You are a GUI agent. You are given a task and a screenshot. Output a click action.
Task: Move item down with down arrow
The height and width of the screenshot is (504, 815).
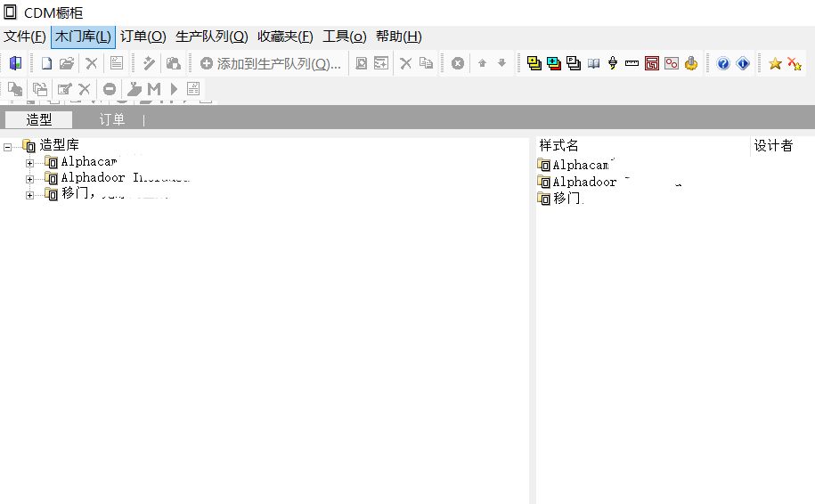(x=501, y=63)
